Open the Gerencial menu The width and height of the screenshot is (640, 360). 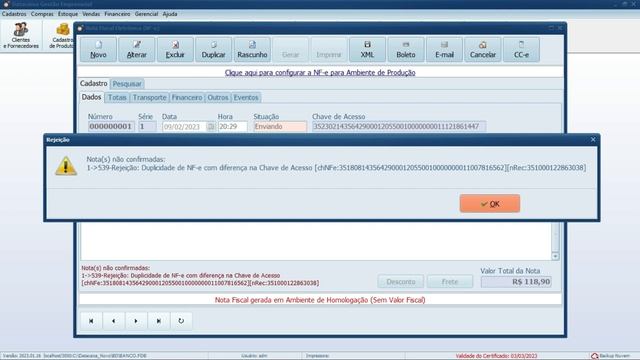point(146,14)
